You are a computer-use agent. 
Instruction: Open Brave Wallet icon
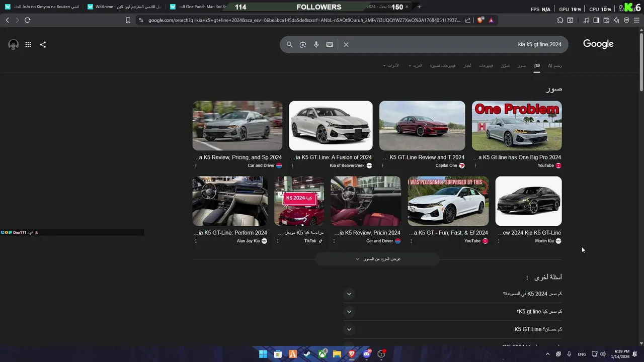coord(606,20)
